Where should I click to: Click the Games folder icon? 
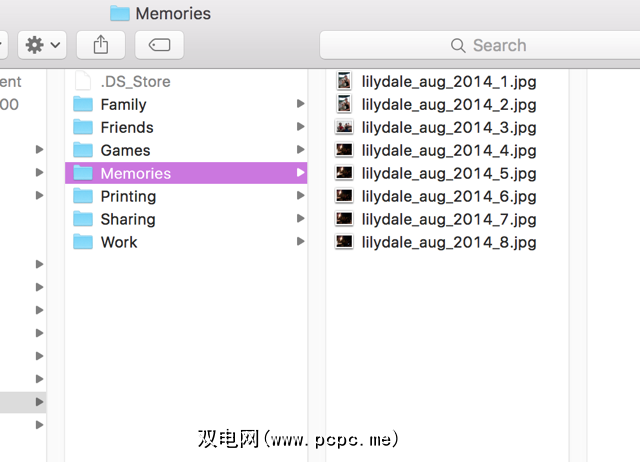83,150
